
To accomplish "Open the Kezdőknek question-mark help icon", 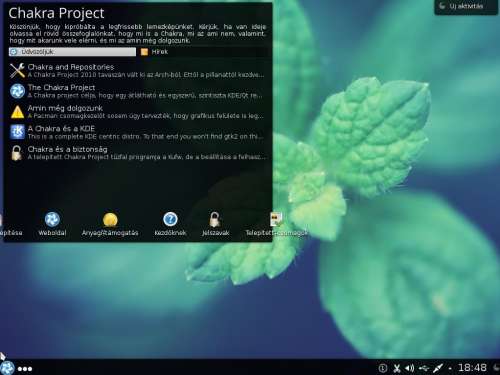I will point(170,219).
